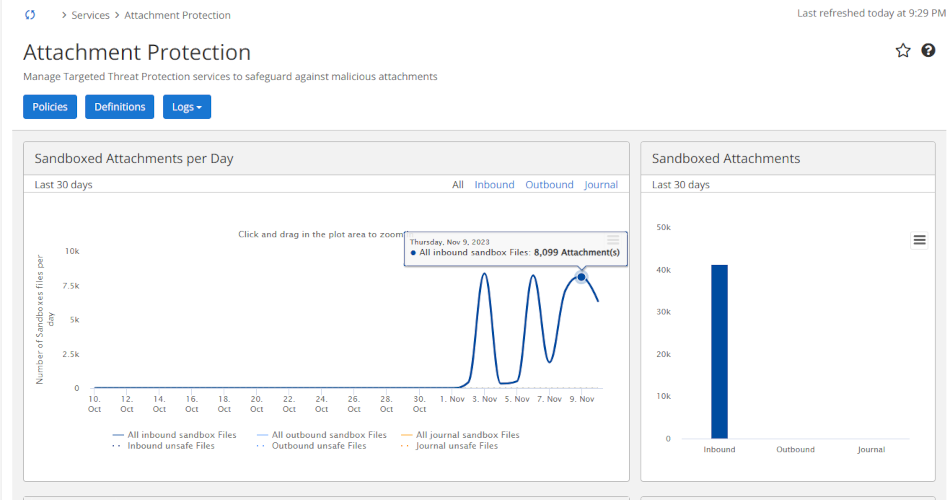Click the '20. Oct' x-axis label
Image resolution: width=950 pixels, height=500 pixels.
(257, 404)
